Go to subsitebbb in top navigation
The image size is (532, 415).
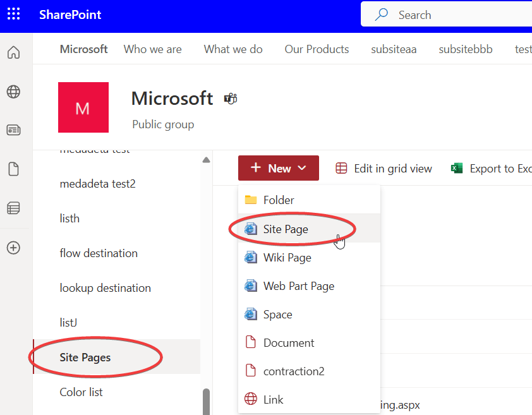[466, 49]
